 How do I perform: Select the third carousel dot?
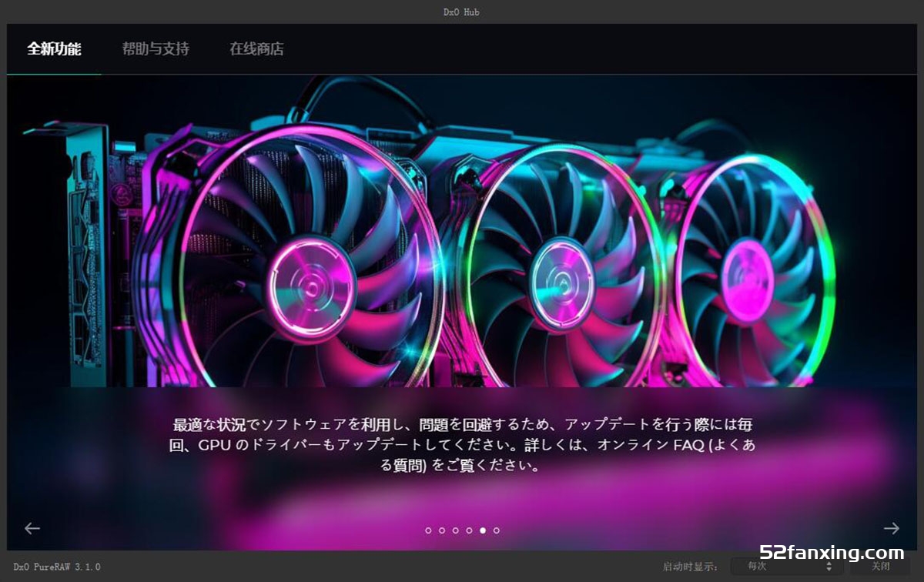[455, 530]
